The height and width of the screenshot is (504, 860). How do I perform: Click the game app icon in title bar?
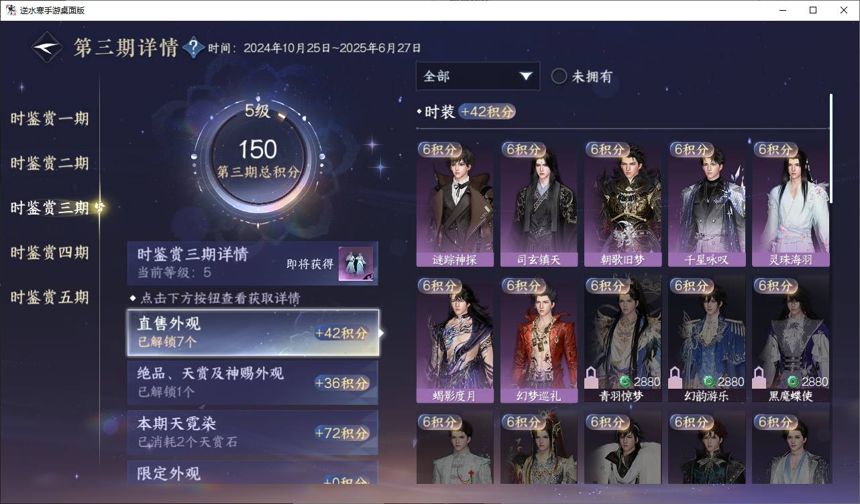click(x=11, y=10)
